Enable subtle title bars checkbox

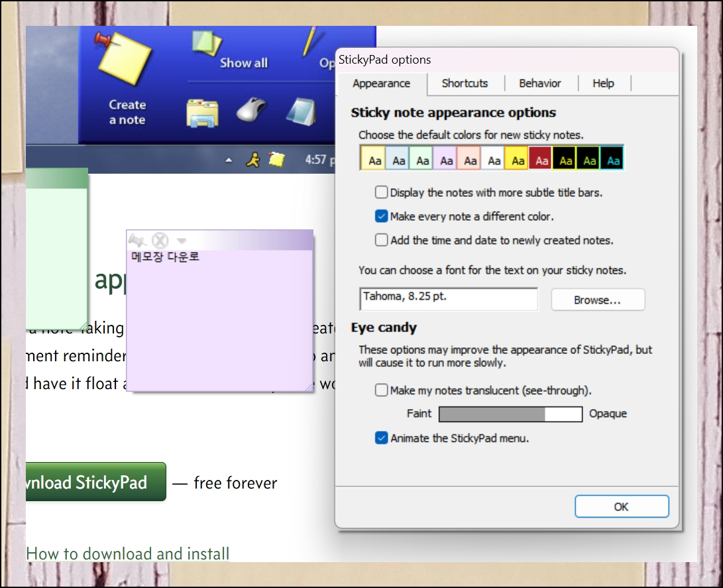point(381,192)
